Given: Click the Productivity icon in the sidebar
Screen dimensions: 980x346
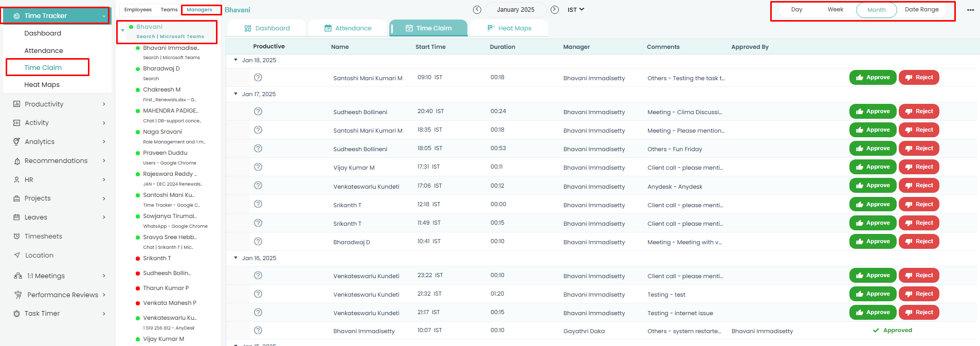Looking at the screenshot, I should pos(16,104).
